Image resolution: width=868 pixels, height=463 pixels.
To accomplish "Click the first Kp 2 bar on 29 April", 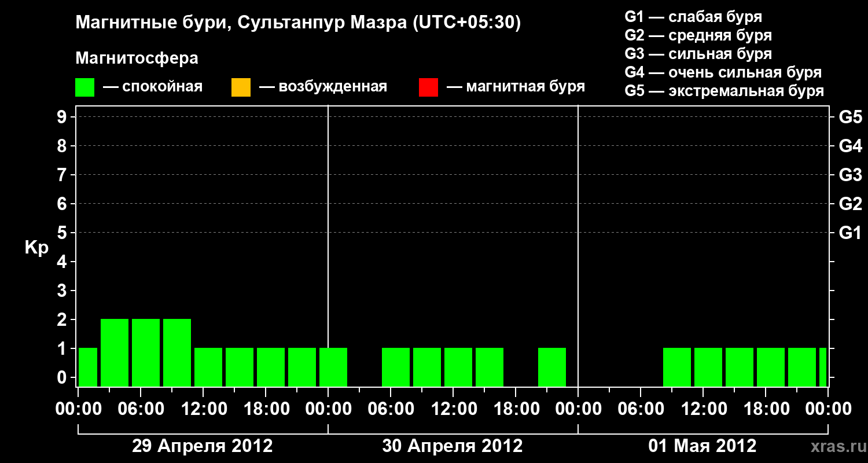I will point(115,352).
